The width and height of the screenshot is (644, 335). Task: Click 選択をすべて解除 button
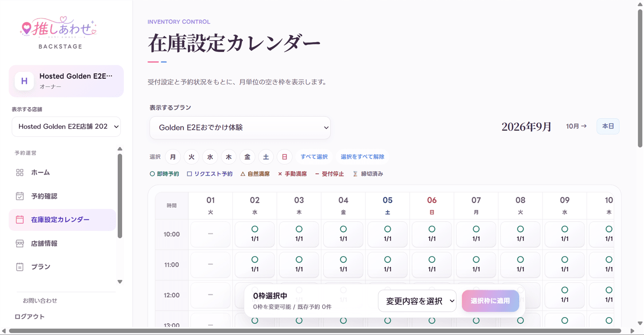(x=363, y=157)
